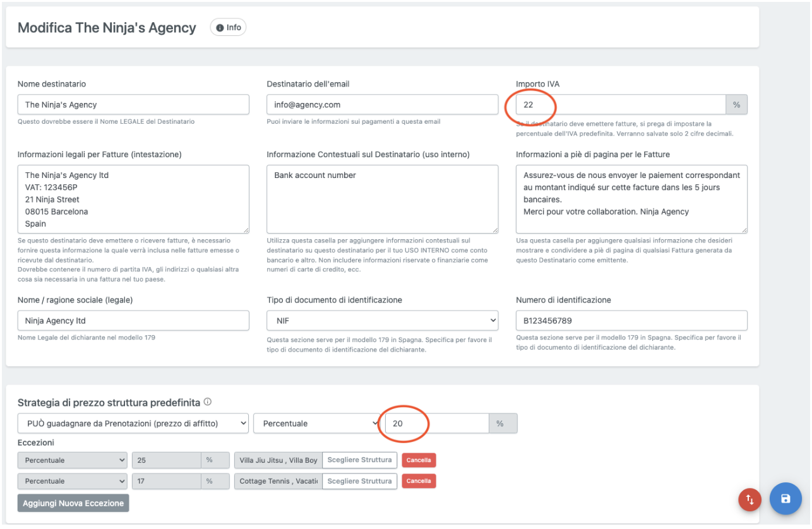Select the Numero di identificazione field
The width and height of the screenshot is (812, 529).
coord(631,321)
